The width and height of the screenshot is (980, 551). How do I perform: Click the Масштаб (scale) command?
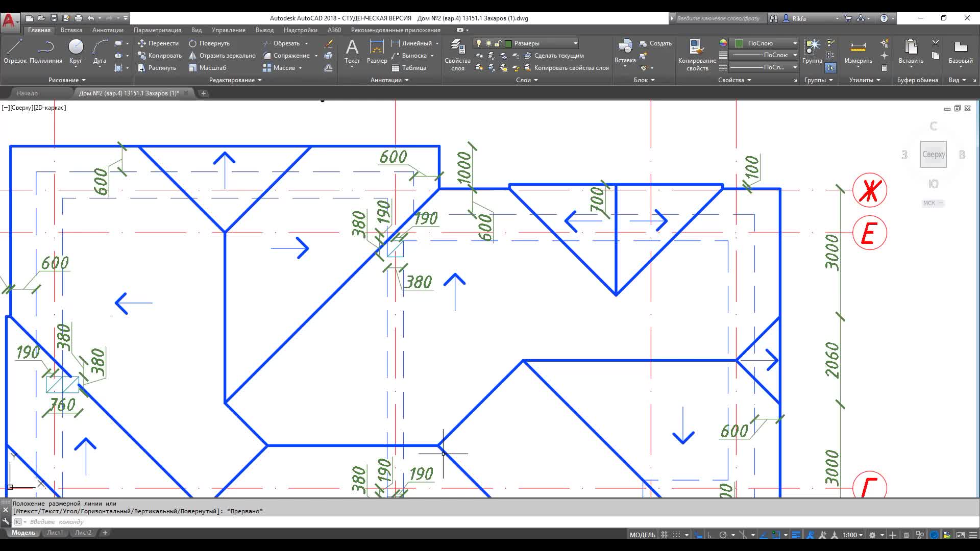[x=207, y=68]
